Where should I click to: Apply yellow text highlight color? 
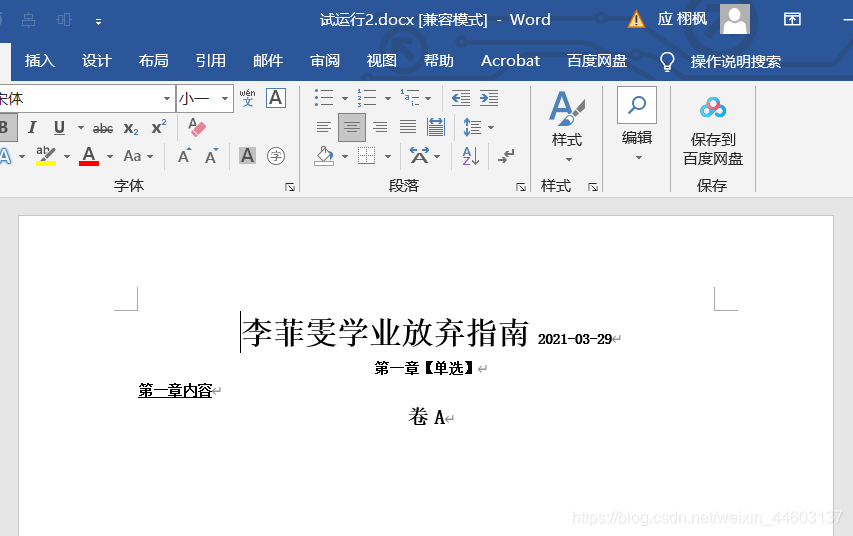click(x=46, y=156)
